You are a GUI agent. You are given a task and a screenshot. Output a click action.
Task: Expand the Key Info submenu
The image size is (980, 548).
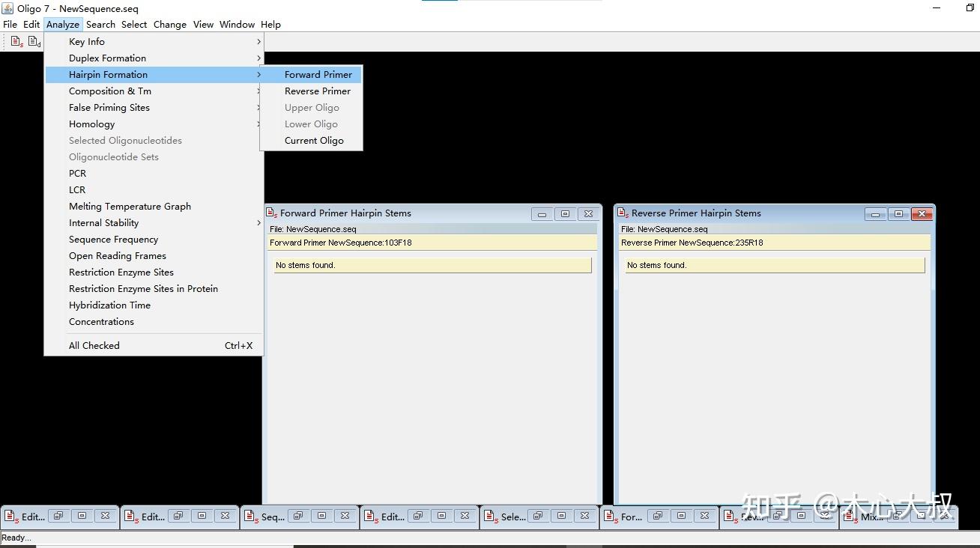pos(154,42)
